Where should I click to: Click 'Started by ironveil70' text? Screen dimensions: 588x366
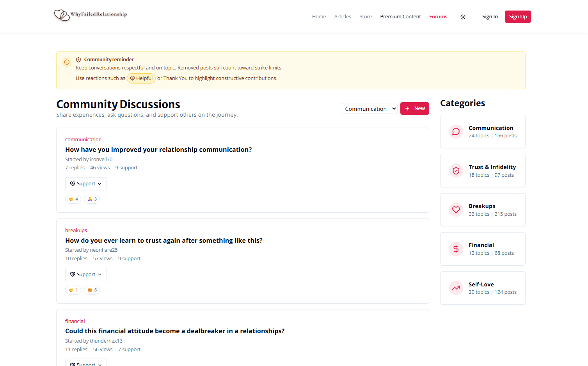point(89,160)
